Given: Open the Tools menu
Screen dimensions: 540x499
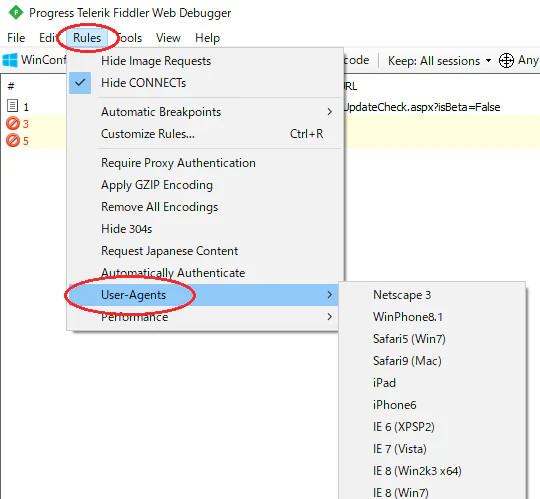Looking at the screenshot, I should pyautogui.click(x=129, y=38).
